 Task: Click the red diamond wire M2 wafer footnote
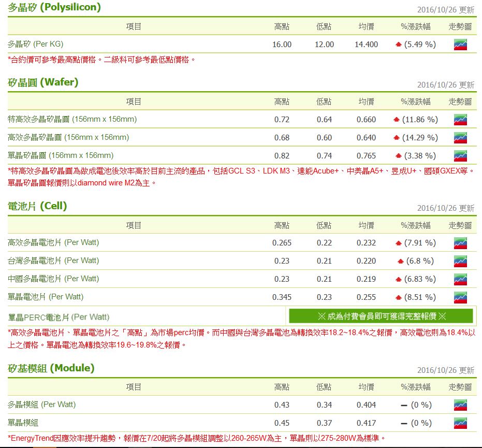(82, 183)
